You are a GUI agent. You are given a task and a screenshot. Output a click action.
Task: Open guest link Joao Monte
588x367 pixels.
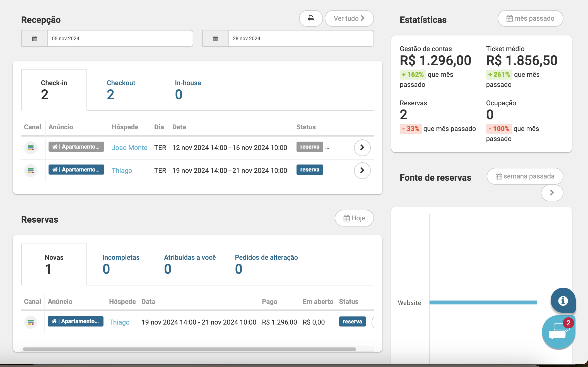129,148
